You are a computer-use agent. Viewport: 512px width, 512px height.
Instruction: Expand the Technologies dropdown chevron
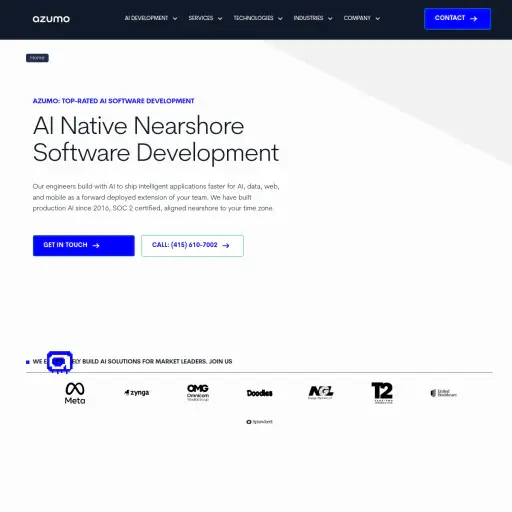pos(280,19)
